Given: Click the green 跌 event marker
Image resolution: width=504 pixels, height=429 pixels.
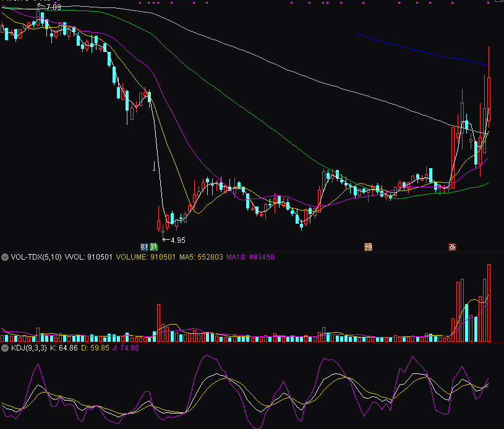Looking at the screenshot, I should tap(153, 247).
